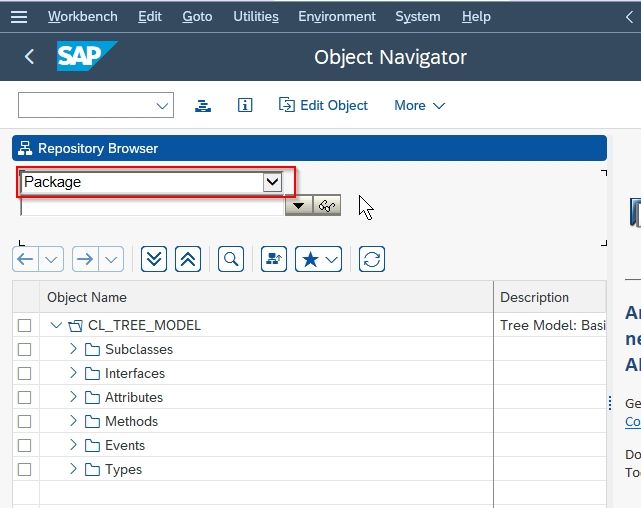The width and height of the screenshot is (641, 508).
Task: Open the Environment menu
Action: [x=337, y=17]
